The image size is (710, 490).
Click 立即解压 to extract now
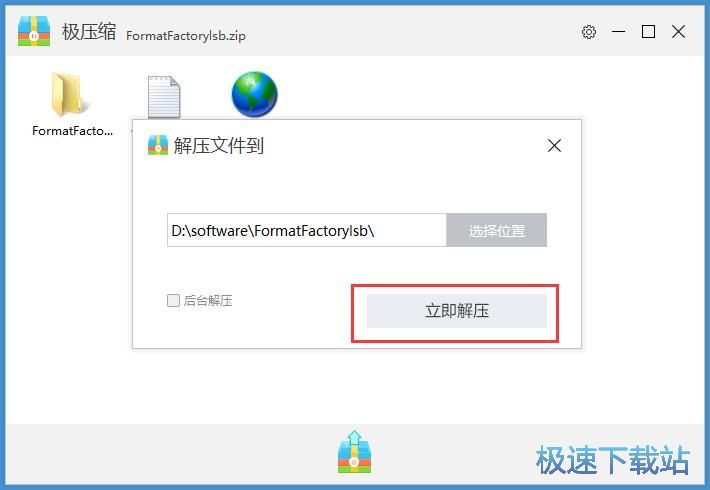457,311
